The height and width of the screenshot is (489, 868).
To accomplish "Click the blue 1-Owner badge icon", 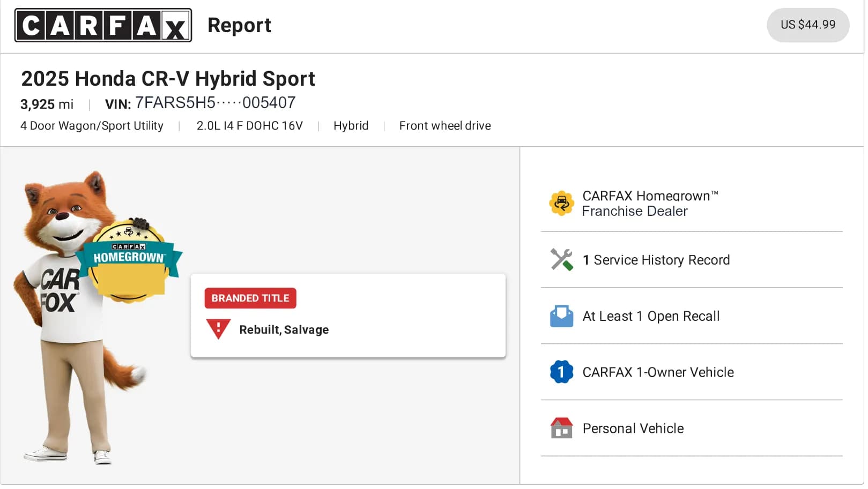I will tap(561, 372).
